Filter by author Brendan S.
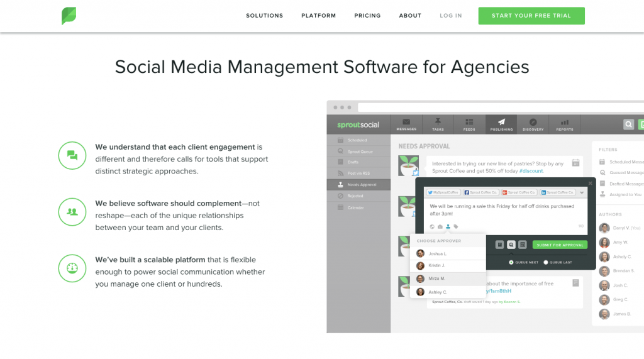The image size is (644, 359). pos(617,271)
